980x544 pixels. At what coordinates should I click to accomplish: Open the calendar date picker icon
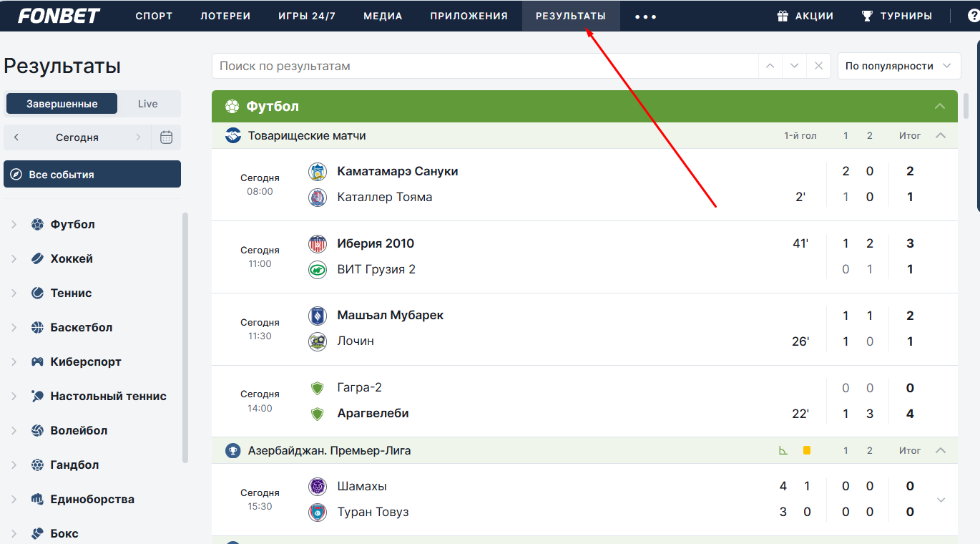(x=166, y=137)
